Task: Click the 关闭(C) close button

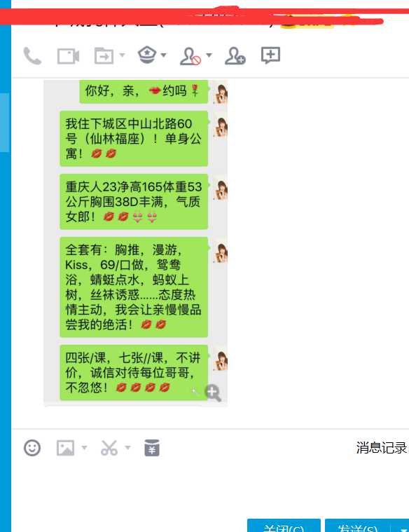Action: pos(284,526)
